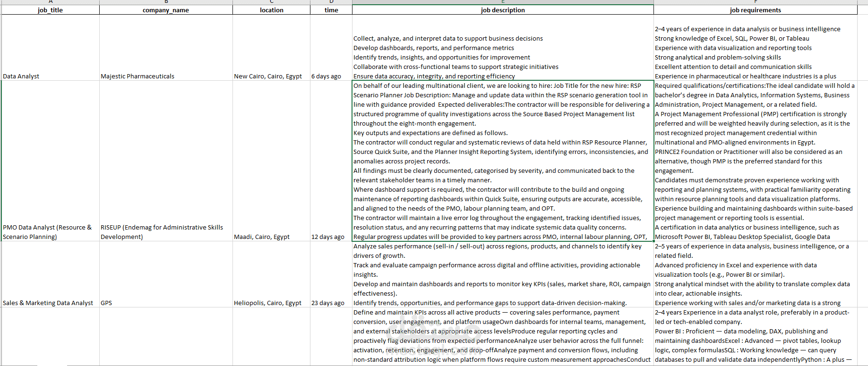Click the Heliopolis, Cairo, Egypt cell
Viewport: 868px width, 366px height.
[271, 274]
